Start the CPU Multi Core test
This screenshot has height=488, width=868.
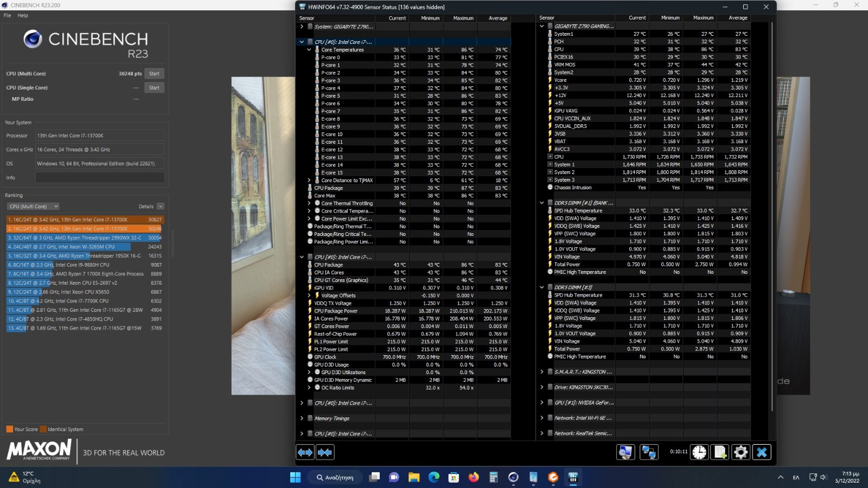coord(155,74)
